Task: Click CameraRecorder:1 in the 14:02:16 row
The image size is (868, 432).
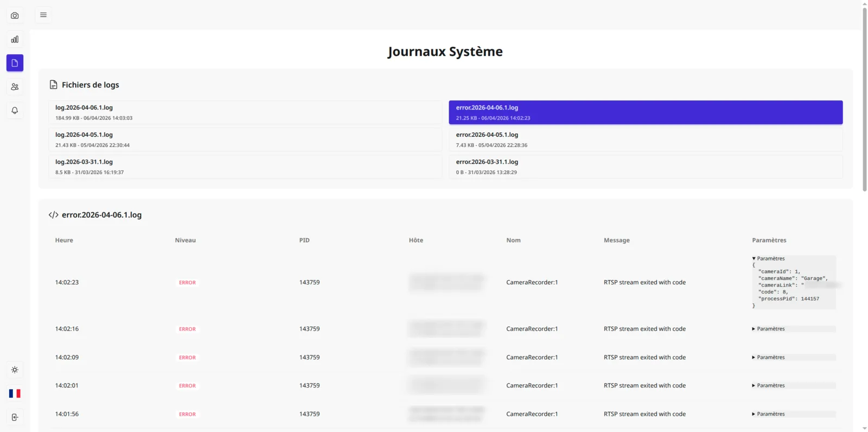Action: 532,329
